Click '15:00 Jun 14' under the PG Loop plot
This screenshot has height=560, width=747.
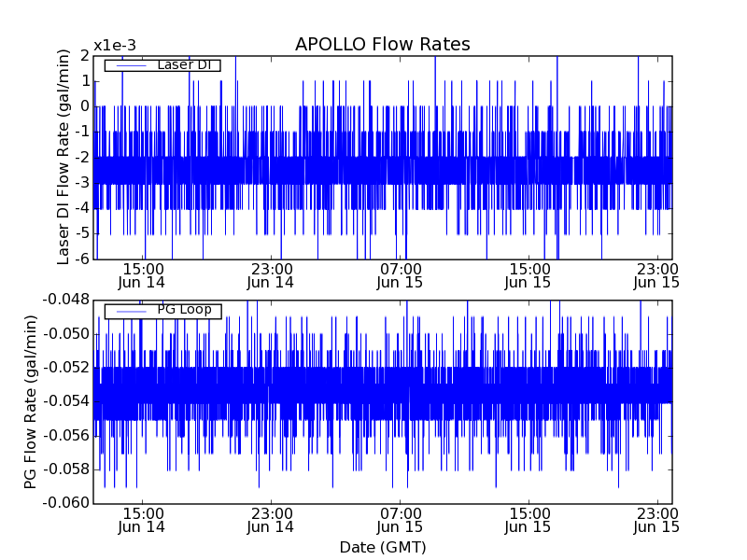point(142,521)
